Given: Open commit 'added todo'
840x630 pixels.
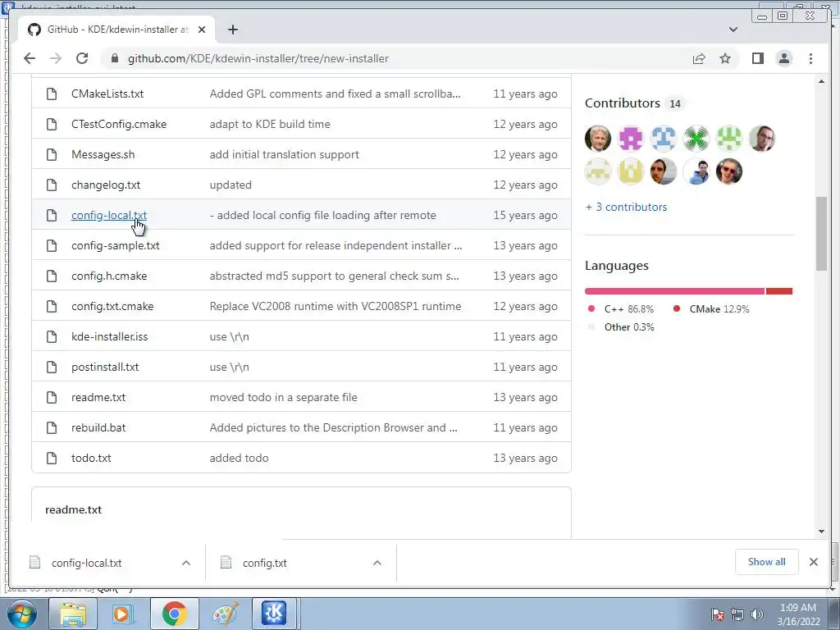Looking at the screenshot, I should [239, 458].
